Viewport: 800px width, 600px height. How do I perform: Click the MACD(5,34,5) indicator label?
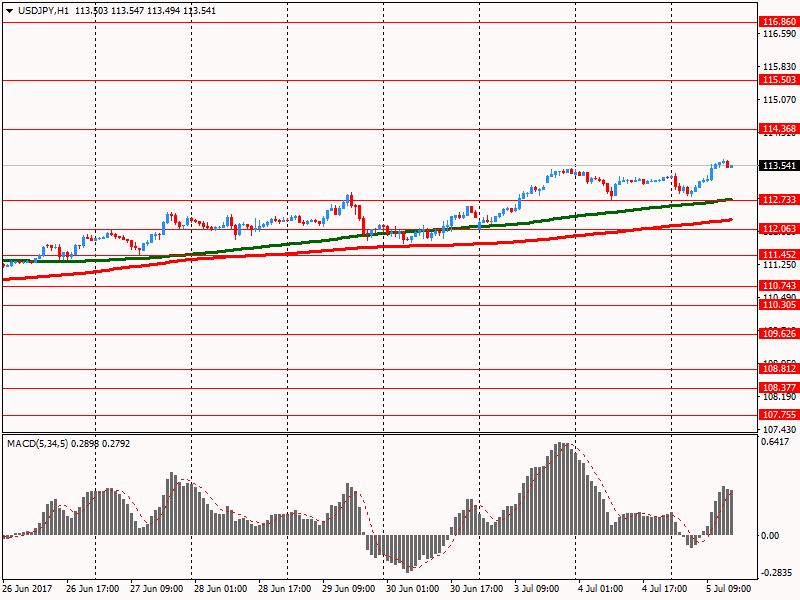pyautogui.click(x=37, y=444)
